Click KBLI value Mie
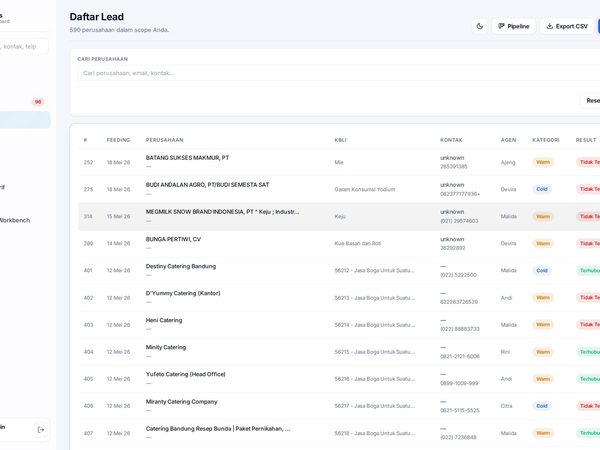 point(339,162)
